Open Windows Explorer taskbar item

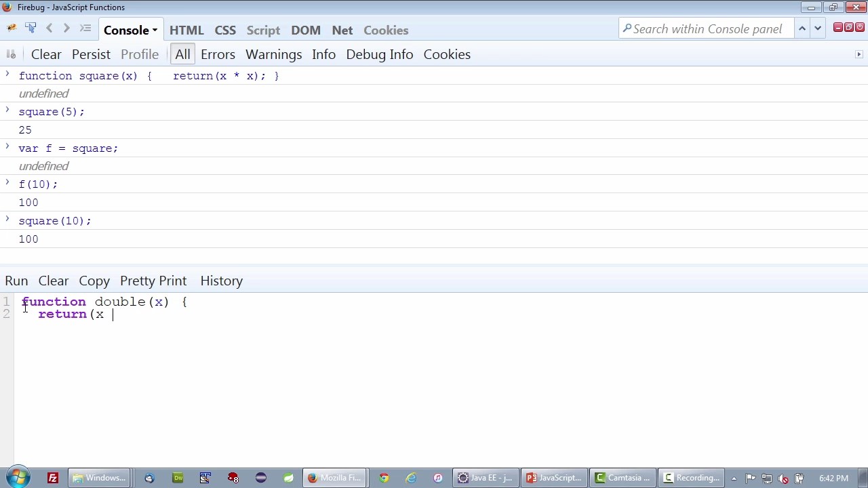pyautogui.click(x=99, y=478)
